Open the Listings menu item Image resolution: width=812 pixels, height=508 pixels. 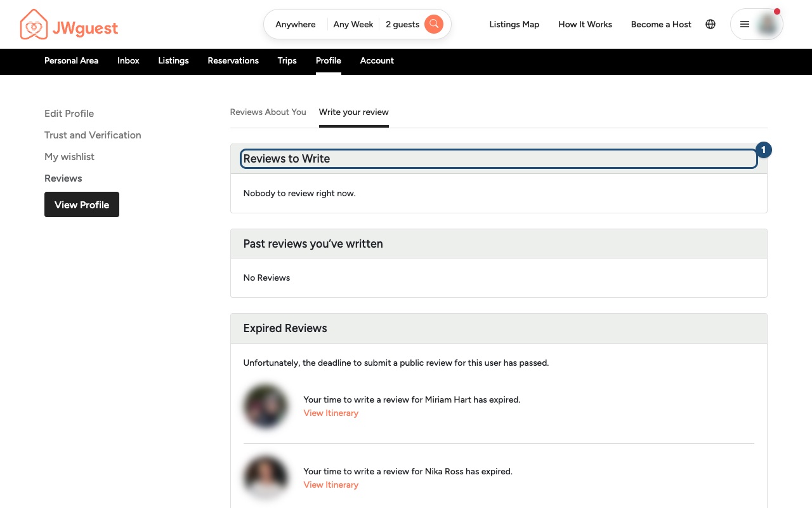(174, 61)
